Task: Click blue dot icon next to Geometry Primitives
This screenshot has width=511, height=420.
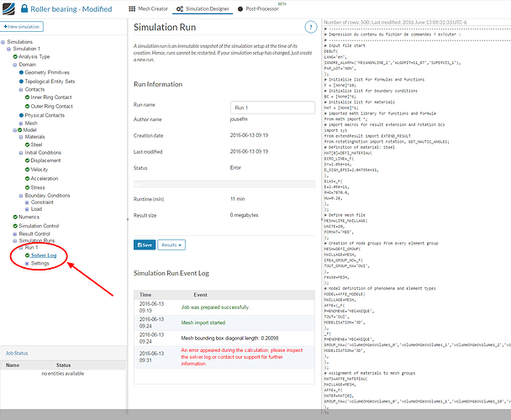Action: [x=21, y=72]
